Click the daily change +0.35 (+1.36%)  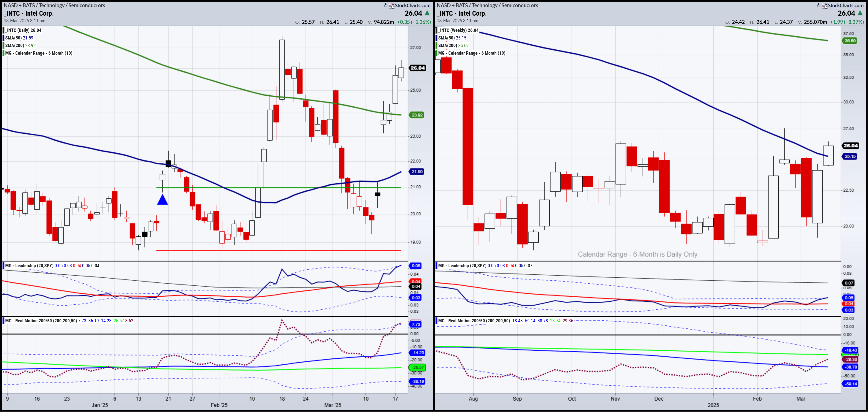tap(414, 22)
